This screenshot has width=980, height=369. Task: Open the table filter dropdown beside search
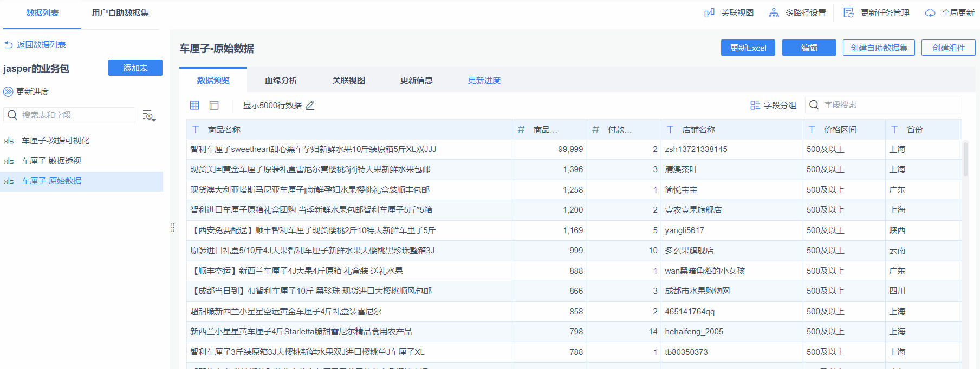pyautogui.click(x=149, y=116)
